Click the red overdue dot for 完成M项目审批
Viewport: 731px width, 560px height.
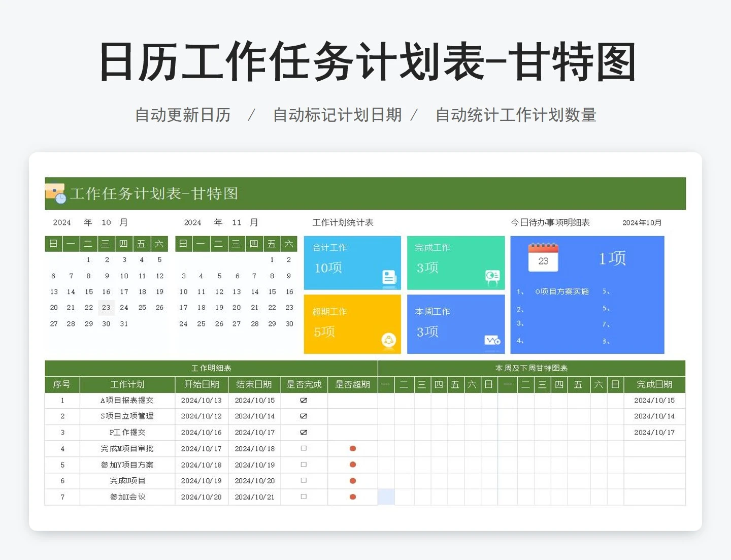(x=352, y=448)
